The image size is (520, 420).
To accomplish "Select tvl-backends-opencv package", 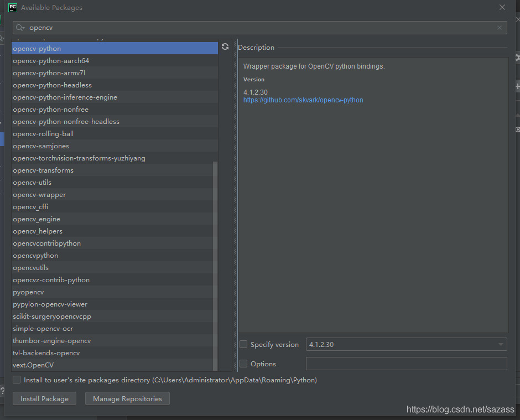I will click(112, 353).
